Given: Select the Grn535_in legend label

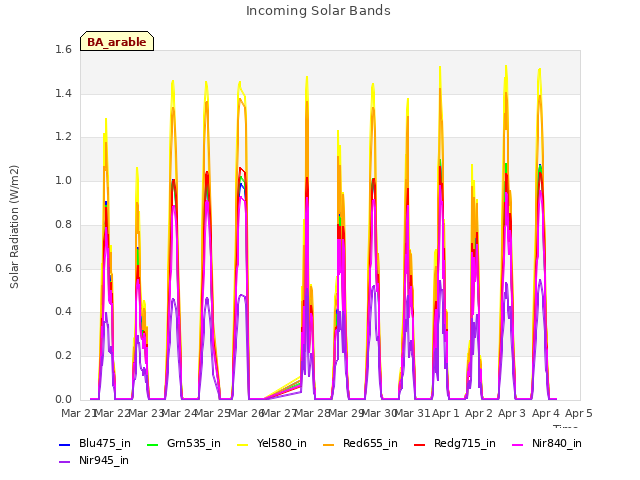Looking at the screenshot, I should point(194,444).
